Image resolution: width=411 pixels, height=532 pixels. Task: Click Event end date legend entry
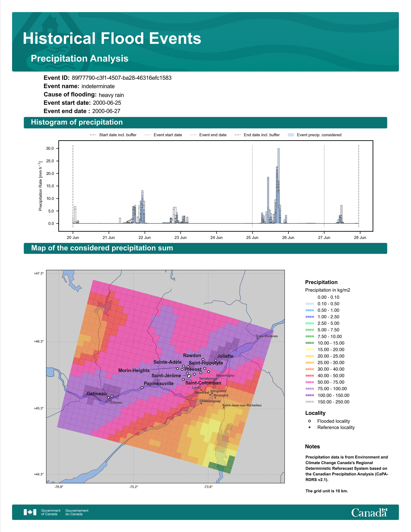point(208,135)
